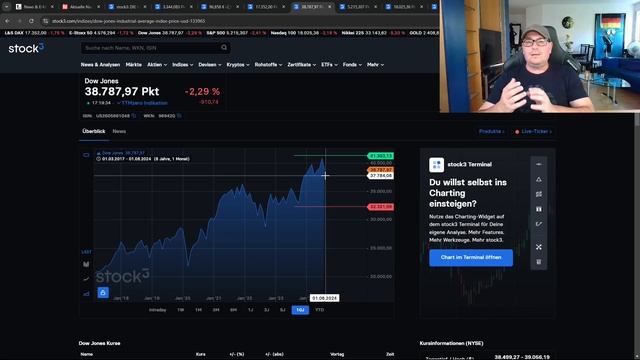Click the trash icon in terminal toolbar

(x=539, y=262)
